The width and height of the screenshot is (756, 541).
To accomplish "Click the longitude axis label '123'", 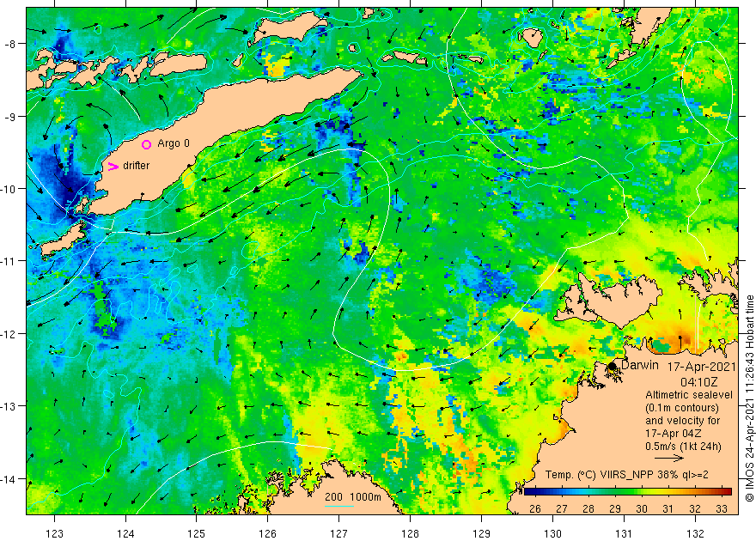I will (54, 533).
